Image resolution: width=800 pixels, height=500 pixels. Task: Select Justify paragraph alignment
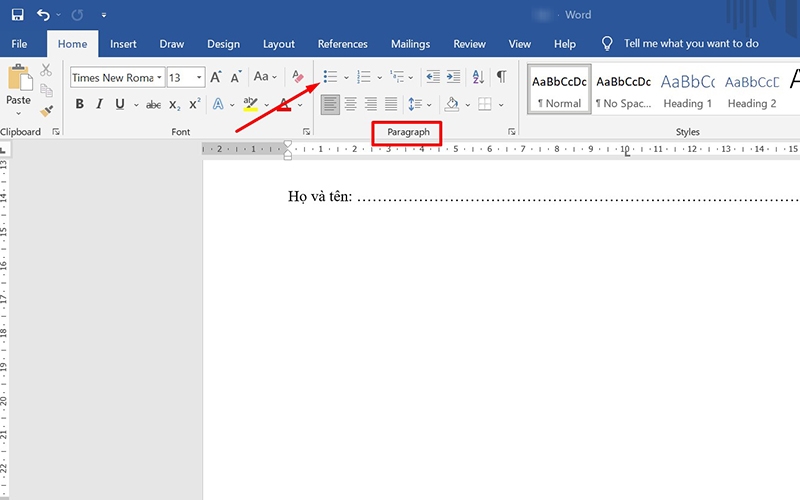391,105
